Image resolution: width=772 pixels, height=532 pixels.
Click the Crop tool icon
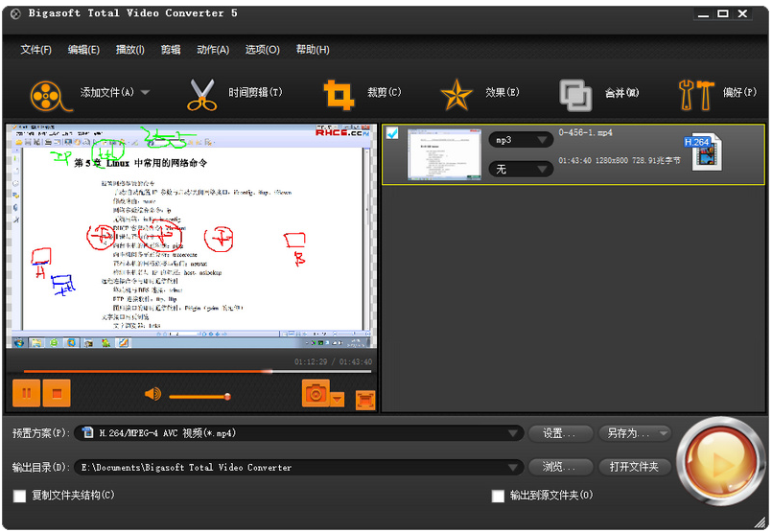(x=339, y=95)
